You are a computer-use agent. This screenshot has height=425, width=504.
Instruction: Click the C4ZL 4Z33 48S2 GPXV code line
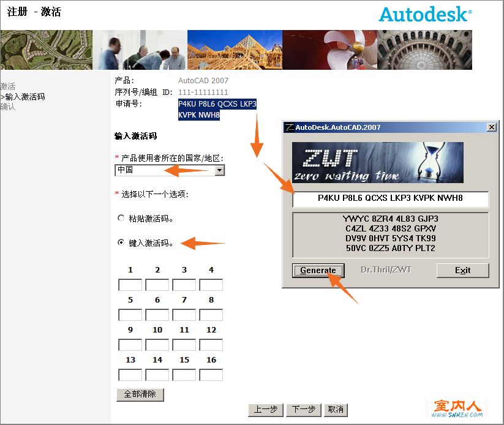click(391, 228)
